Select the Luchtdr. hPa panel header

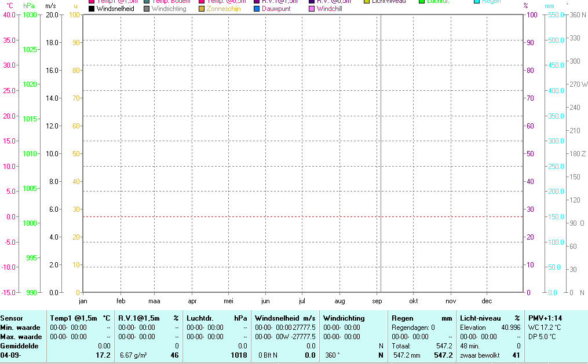point(216,318)
